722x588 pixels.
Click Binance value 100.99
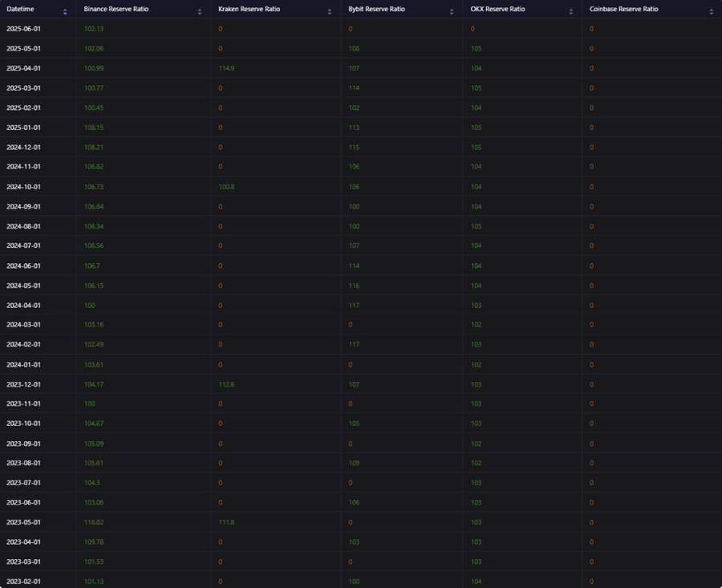click(94, 68)
